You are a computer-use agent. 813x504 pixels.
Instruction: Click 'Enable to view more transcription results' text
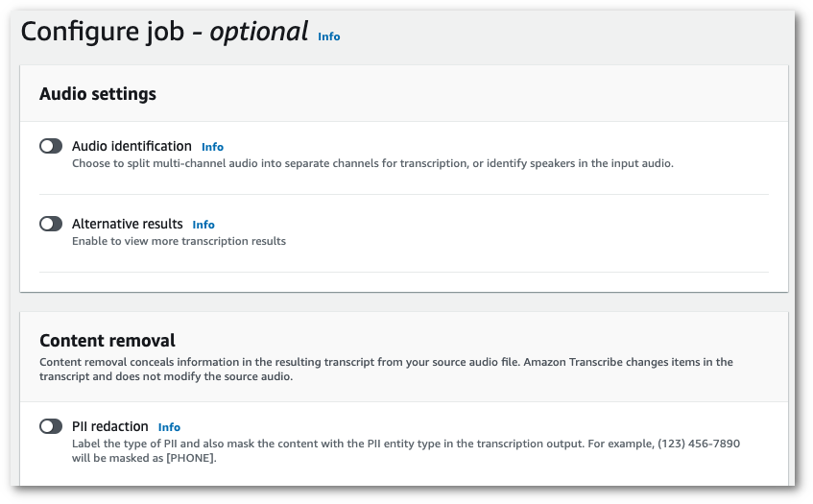click(x=179, y=241)
